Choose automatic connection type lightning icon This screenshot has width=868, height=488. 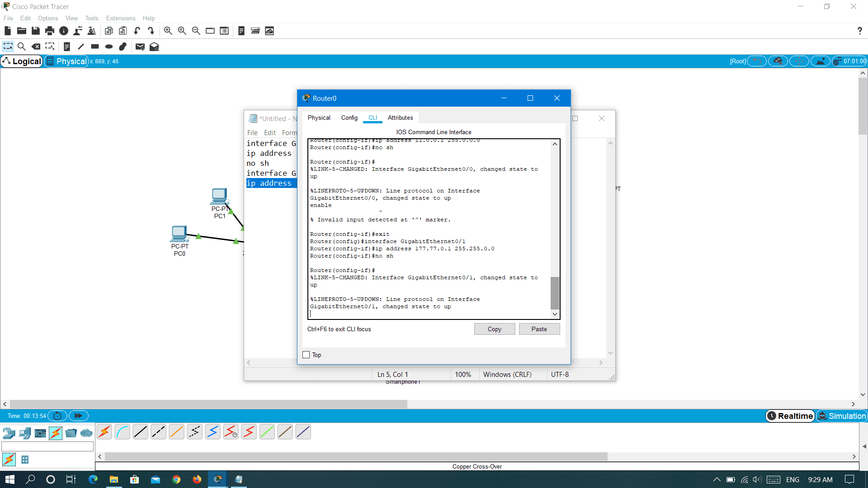point(104,432)
